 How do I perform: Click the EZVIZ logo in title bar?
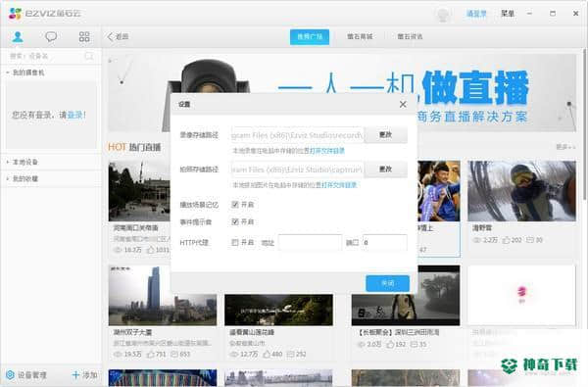[45, 14]
